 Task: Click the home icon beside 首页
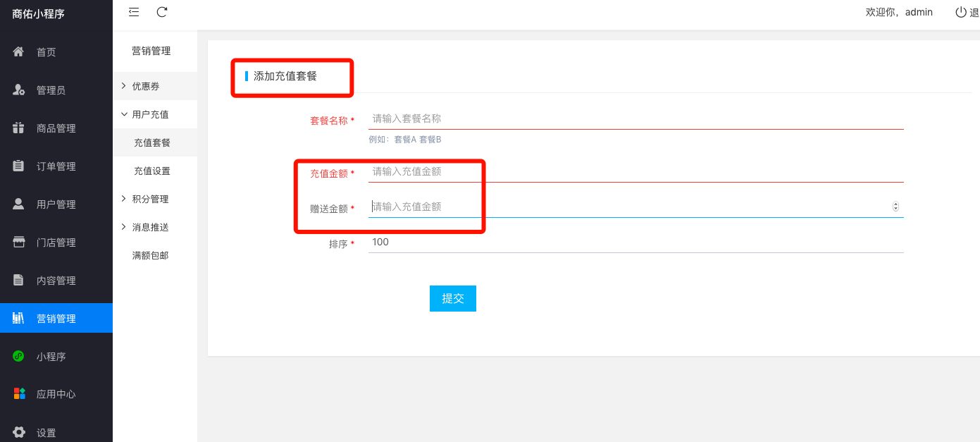pos(19,51)
